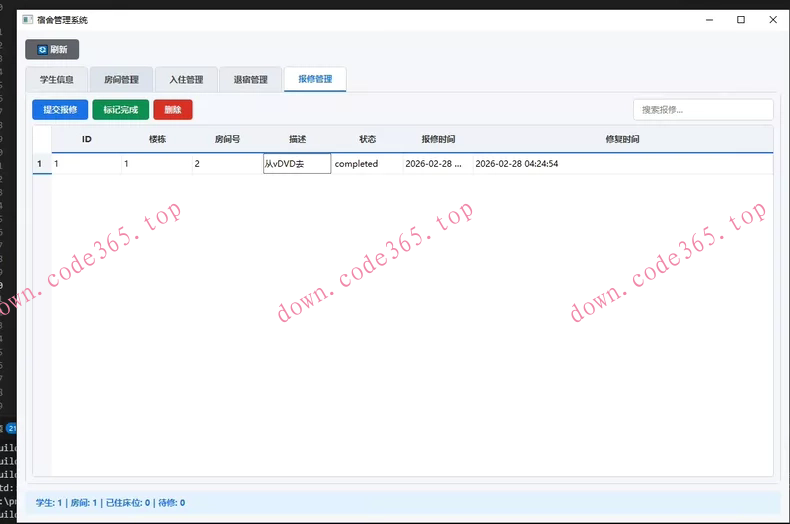Click the 刷新 refresh button
This screenshot has width=790, height=524.
[x=52, y=49]
